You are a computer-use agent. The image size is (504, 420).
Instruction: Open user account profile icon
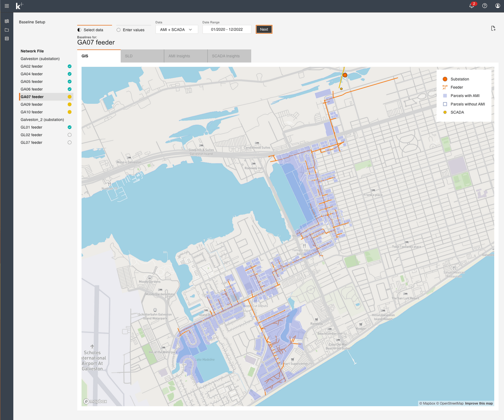pyautogui.click(x=498, y=6)
